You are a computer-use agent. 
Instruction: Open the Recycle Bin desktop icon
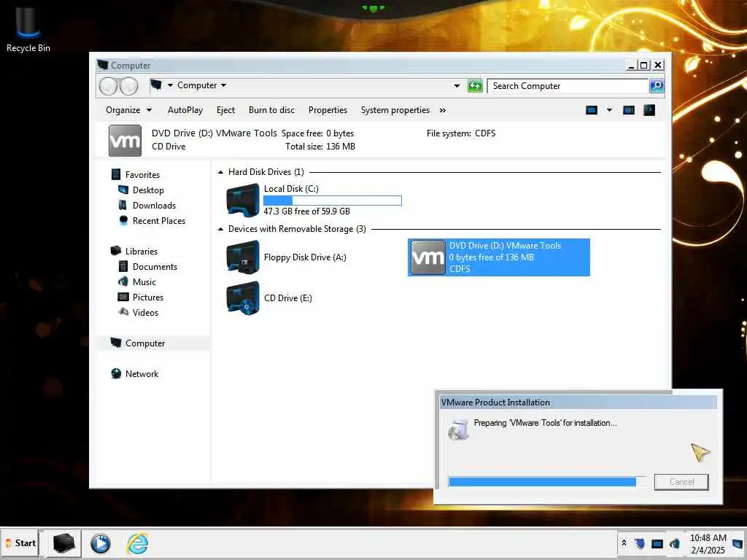28,29
